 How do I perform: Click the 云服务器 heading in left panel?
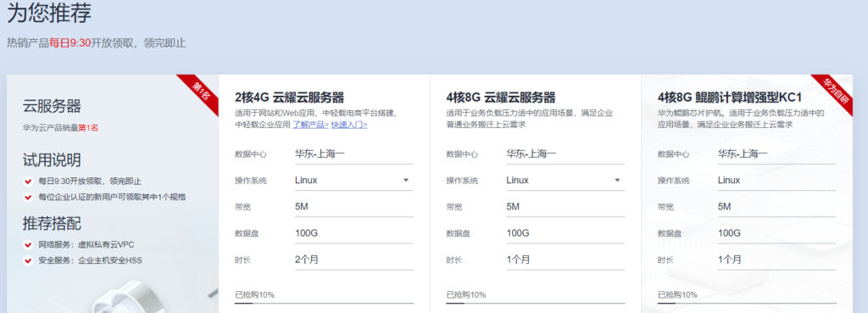[x=52, y=106]
